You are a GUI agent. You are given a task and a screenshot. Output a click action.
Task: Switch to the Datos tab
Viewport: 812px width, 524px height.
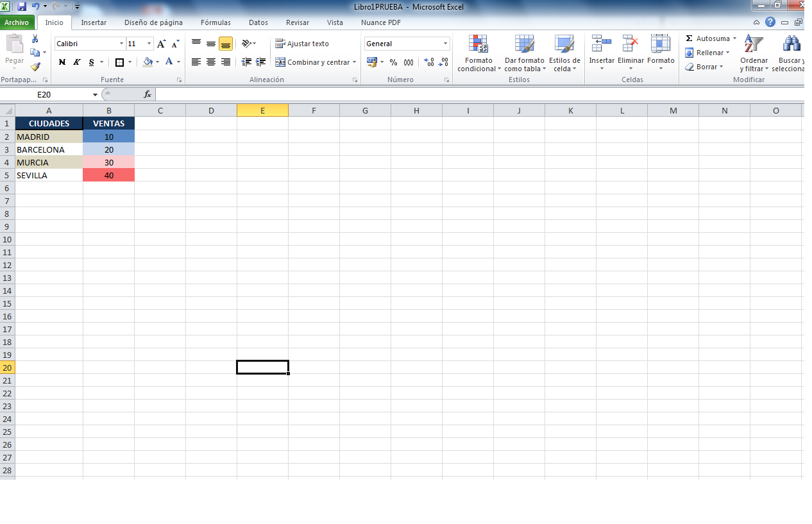(258, 22)
